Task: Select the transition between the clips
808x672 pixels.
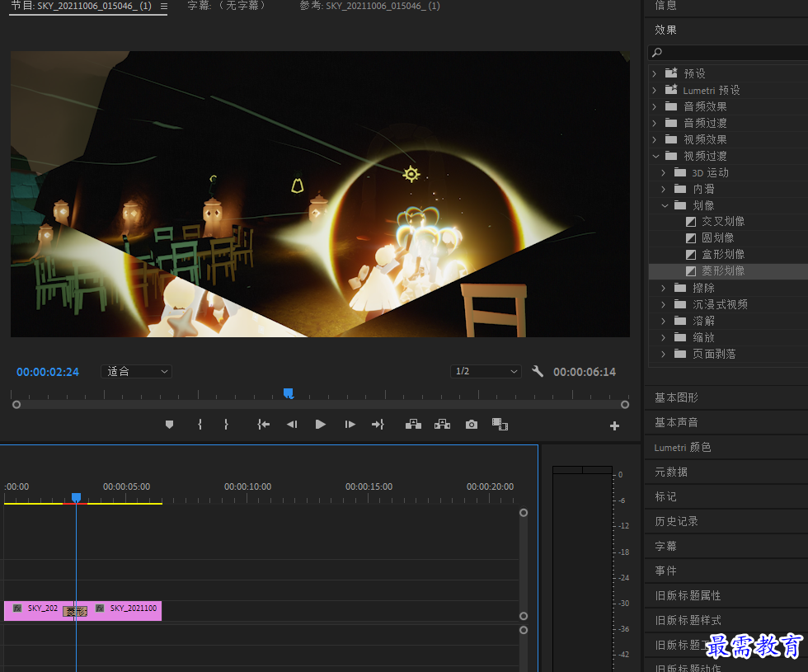Action: (x=75, y=612)
